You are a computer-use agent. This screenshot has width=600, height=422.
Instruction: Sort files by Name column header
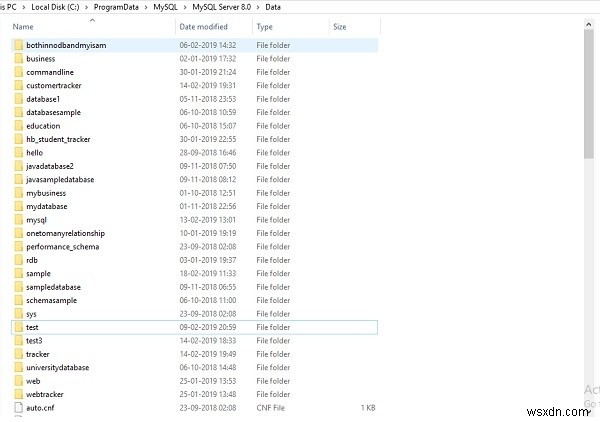click(x=23, y=27)
